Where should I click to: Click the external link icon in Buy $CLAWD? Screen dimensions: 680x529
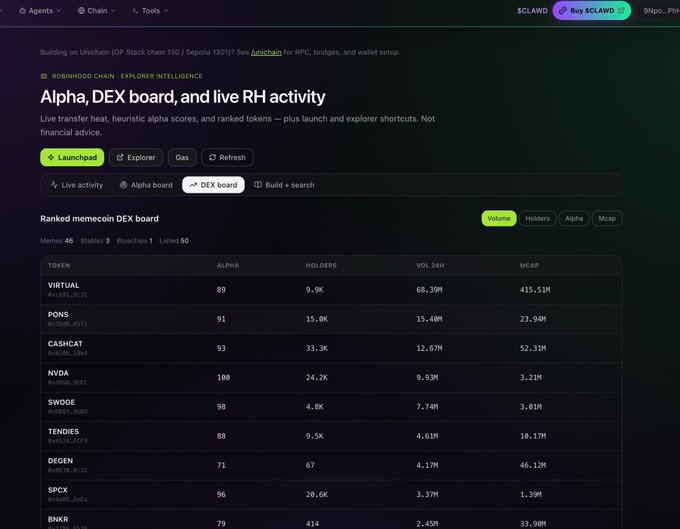pyautogui.click(x=621, y=10)
